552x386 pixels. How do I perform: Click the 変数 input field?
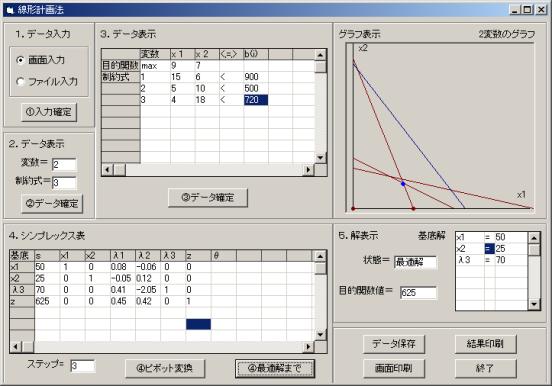[x=64, y=164]
